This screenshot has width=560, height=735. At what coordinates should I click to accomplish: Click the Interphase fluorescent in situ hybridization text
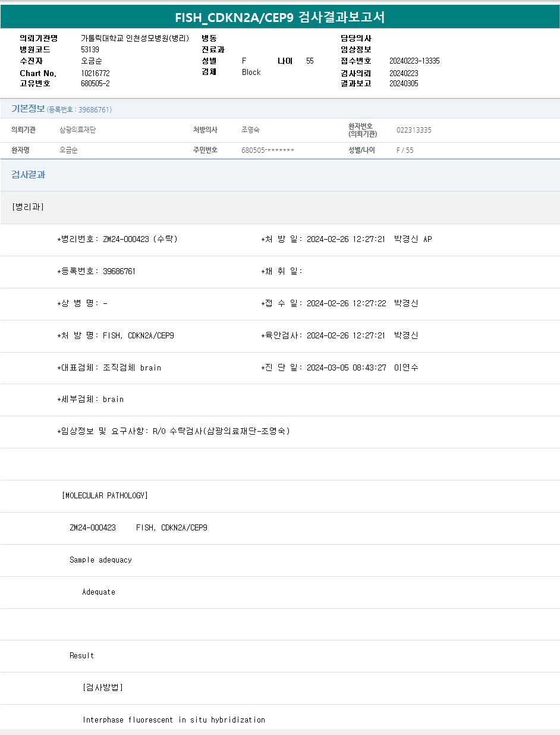tap(174, 720)
